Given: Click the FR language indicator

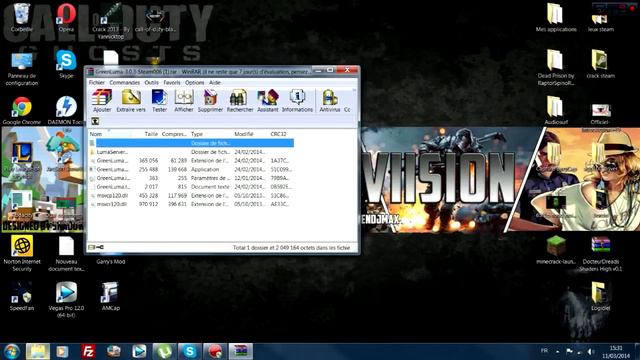Looking at the screenshot, I should coord(544,351).
